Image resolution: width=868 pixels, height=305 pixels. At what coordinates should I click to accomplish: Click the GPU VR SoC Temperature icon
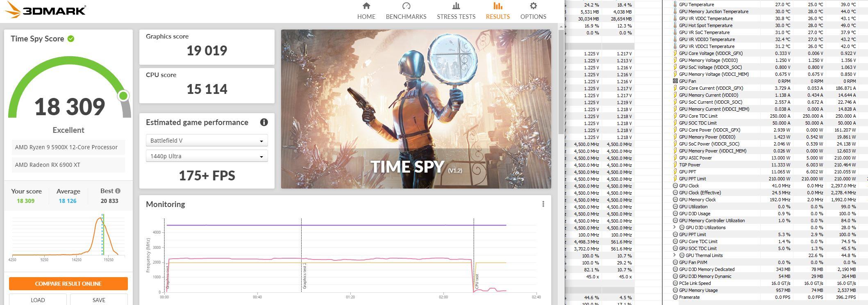(675, 32)
